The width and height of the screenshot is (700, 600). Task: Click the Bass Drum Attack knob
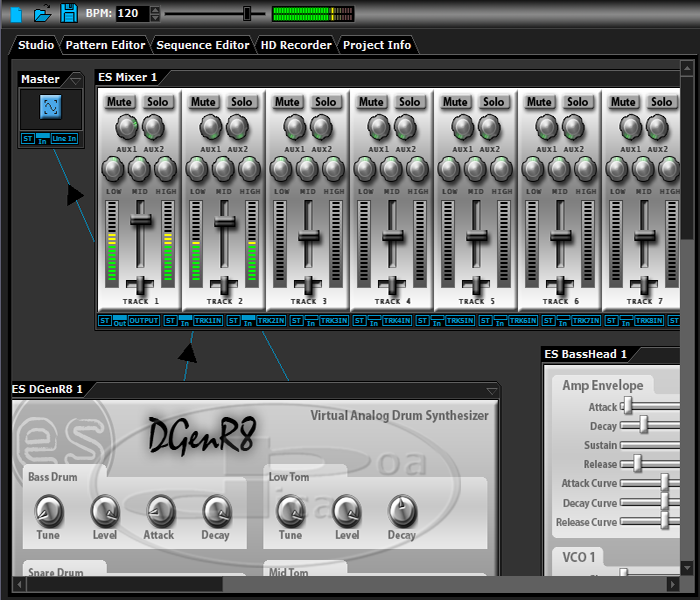(159, 512)
